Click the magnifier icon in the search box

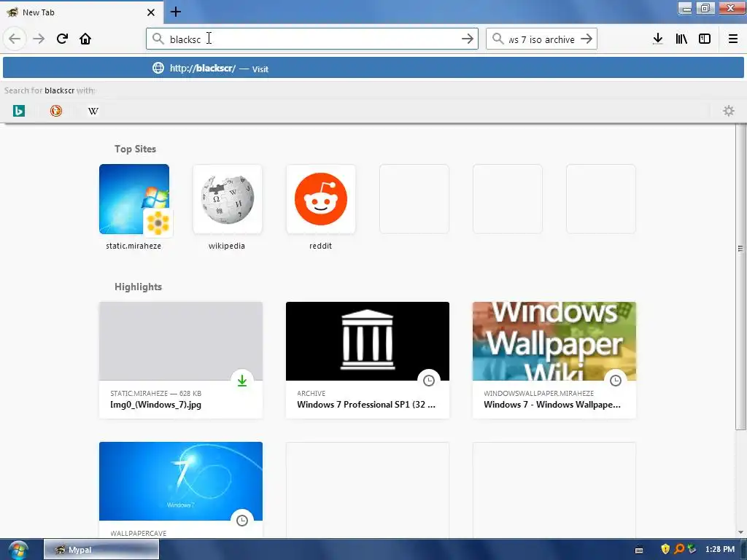[x=498, y=39]
